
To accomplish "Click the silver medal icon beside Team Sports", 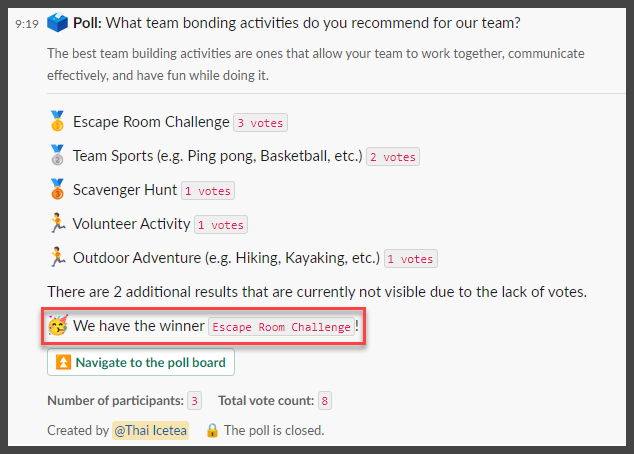I will [x=57, y=155].
